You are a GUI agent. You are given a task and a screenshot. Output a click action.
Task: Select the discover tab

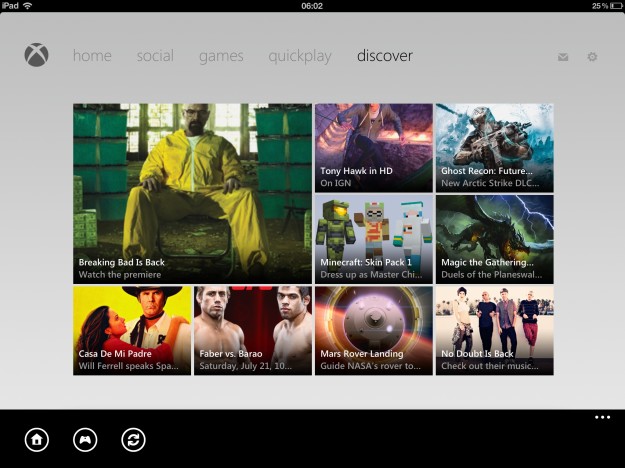[x=385, y=55]
